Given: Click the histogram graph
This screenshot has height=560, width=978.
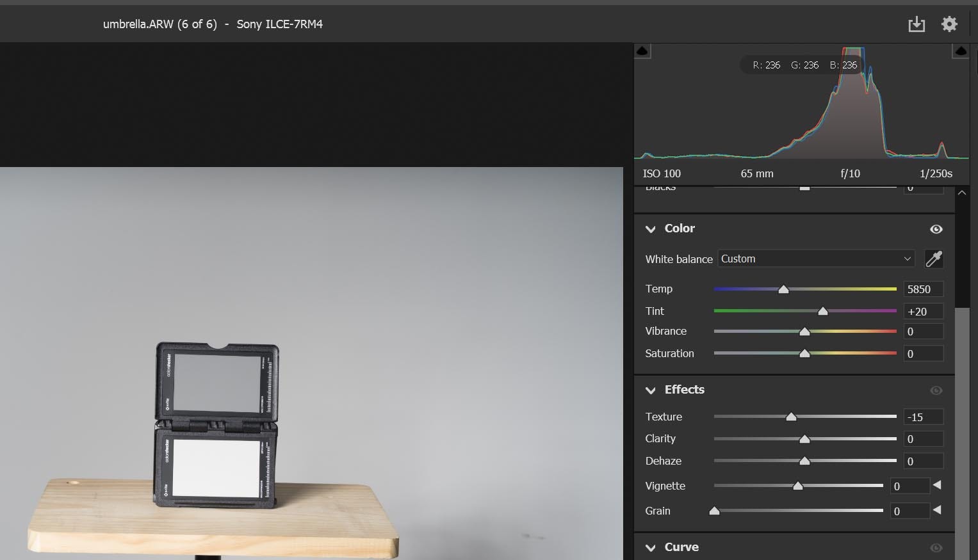Looking at the screenshot, I should tap(801, 101).
